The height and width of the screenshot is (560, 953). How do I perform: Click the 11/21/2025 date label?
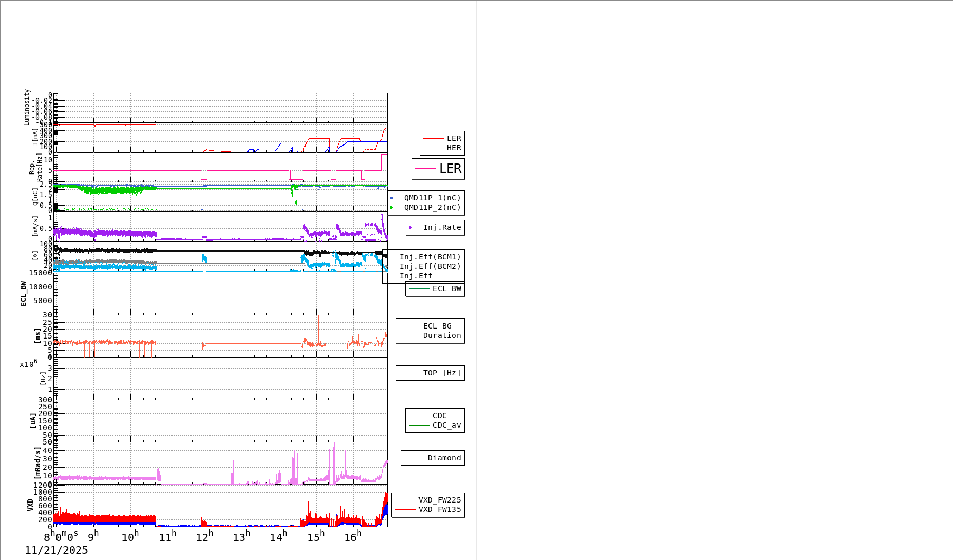click(x=56, y=551)
